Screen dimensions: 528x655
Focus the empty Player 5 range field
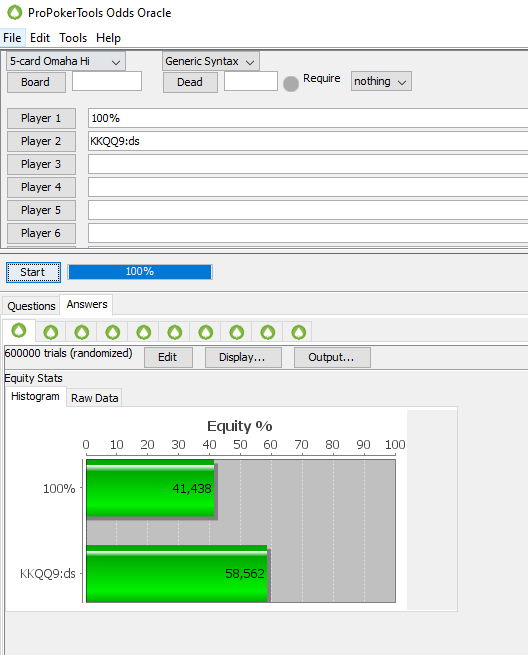click(x=308, y=210)
